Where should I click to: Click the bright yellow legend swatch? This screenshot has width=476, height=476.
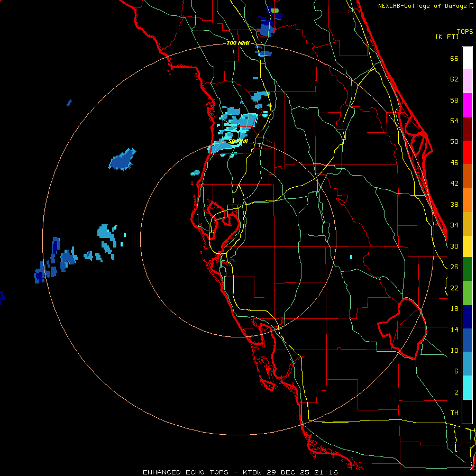467,246
